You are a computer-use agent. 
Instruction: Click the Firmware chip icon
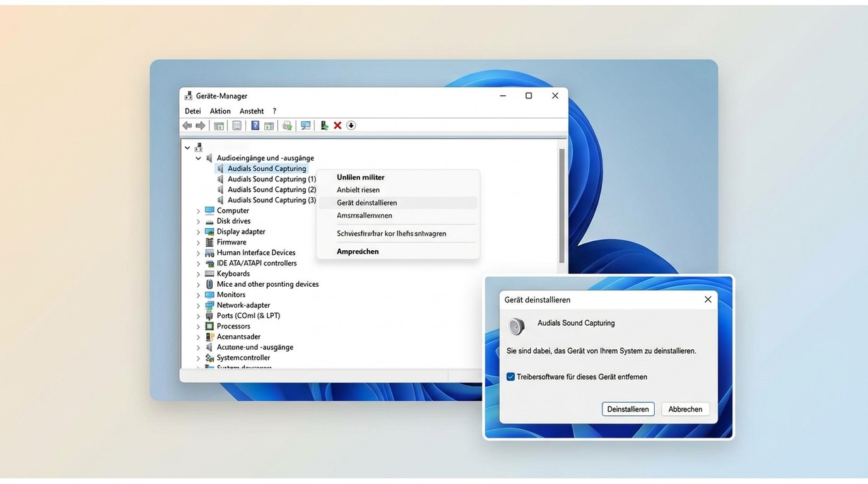pyautogui.click(x=209, y=242)
